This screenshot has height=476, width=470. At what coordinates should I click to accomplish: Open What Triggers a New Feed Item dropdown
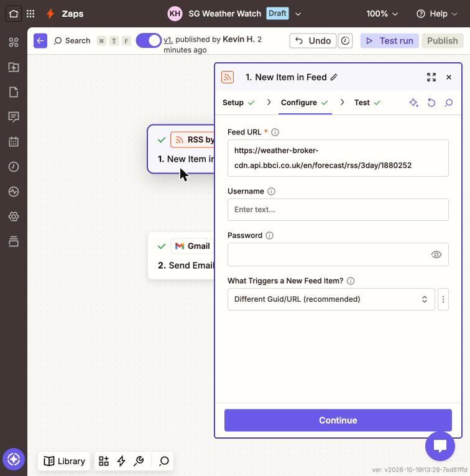coord(331,299)
